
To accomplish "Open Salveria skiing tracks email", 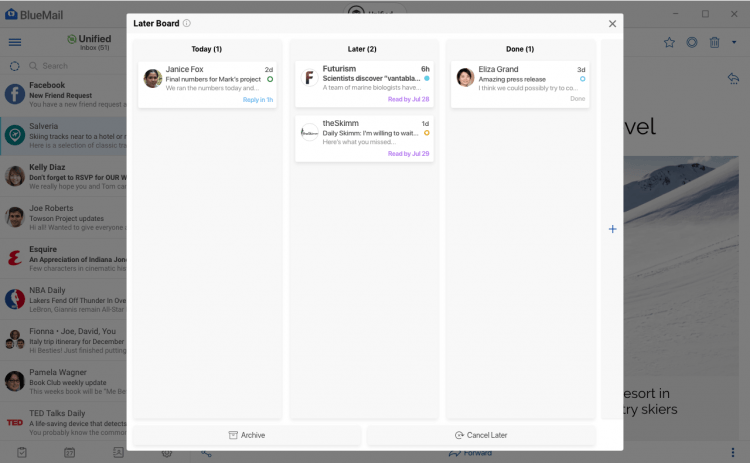I will (63, 135).
